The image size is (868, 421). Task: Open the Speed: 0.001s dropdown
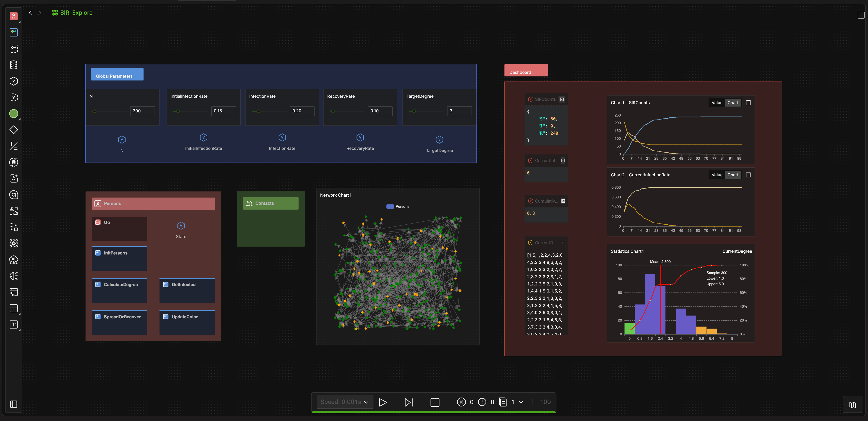pyautogui.click(x=345, y=402)
